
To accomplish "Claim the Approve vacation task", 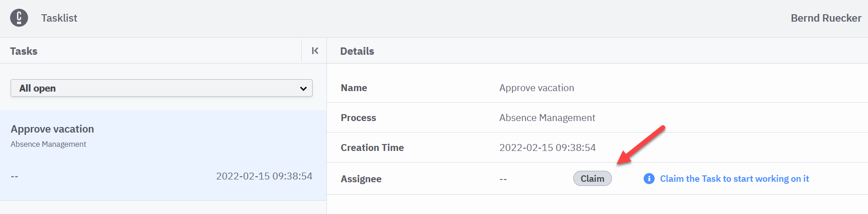I will pos(592,179).
